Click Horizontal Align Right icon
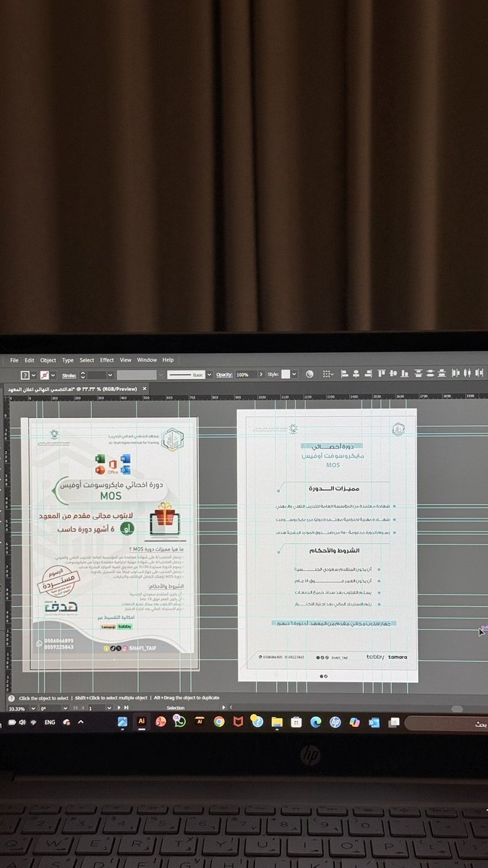Viewport: 488px width, 868px height. pyautogui.click(x=368, y=374)
